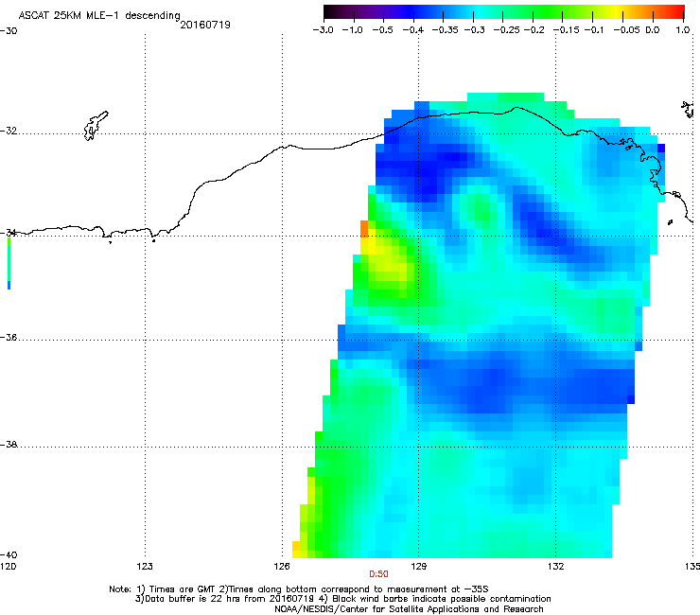The image size is (700, 615).
Task: Click longitude axis label 126
Action: (x=282, y=567)
